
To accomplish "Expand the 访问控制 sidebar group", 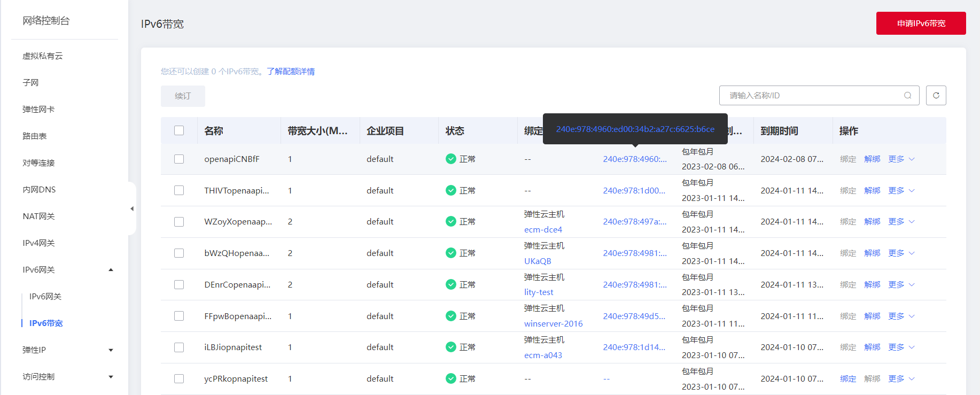I will 111,377.
